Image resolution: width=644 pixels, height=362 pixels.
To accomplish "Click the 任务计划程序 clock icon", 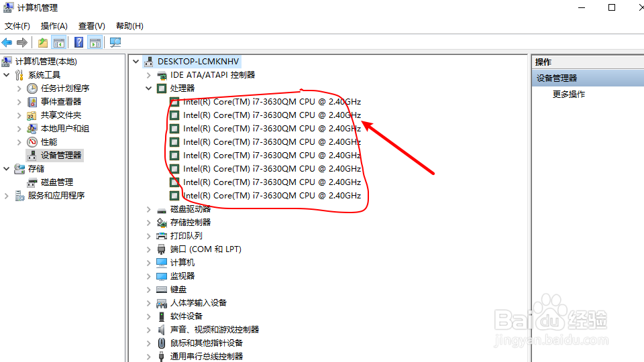I will (x=32, y=88).
